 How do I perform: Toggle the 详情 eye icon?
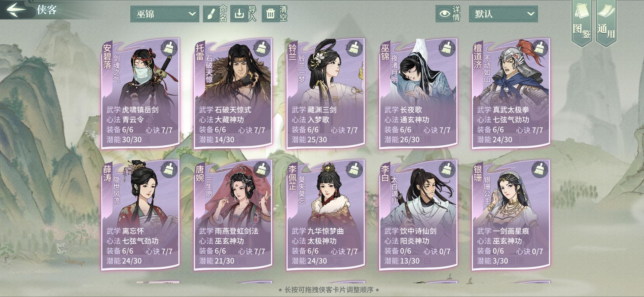(x=444, y=14)
